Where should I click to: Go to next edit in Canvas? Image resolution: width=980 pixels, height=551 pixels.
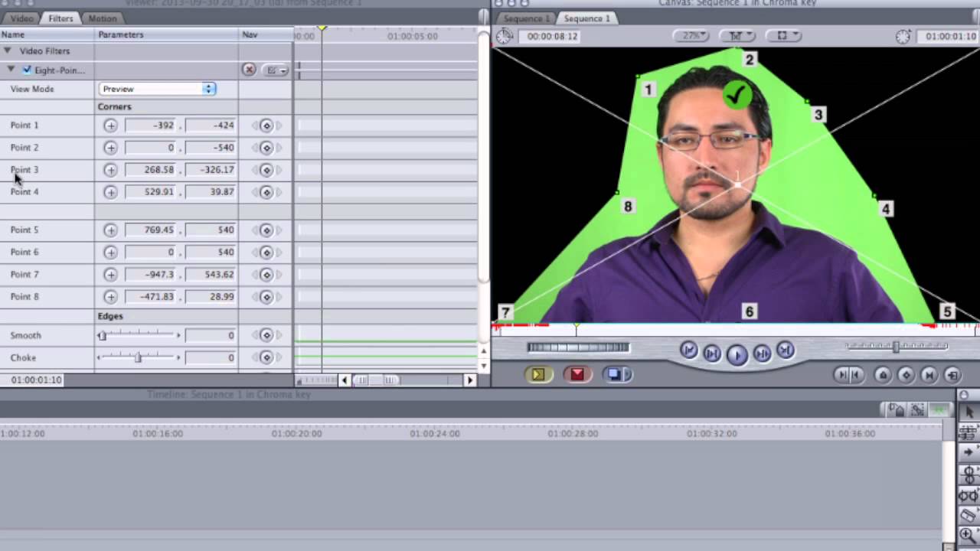pyautogui.click(x=786, y=350)
